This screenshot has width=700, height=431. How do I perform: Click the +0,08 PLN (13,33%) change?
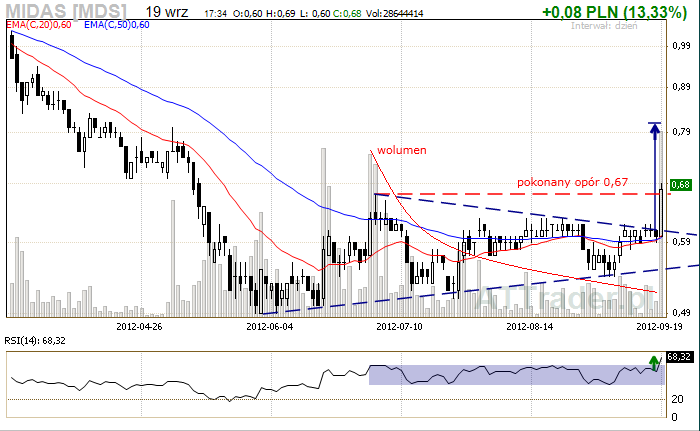614,12
